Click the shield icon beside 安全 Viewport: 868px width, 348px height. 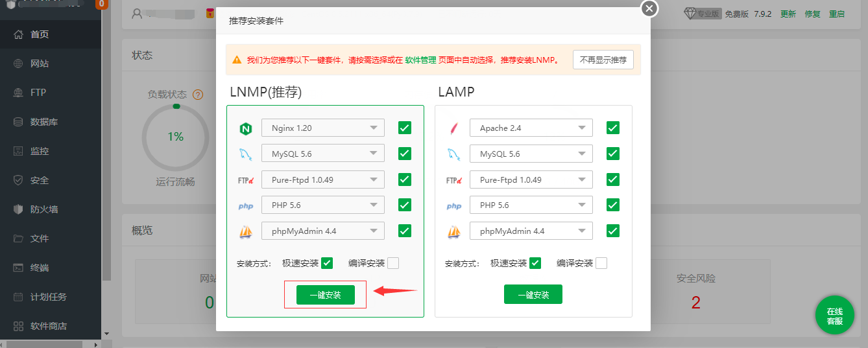click(18, 180)
